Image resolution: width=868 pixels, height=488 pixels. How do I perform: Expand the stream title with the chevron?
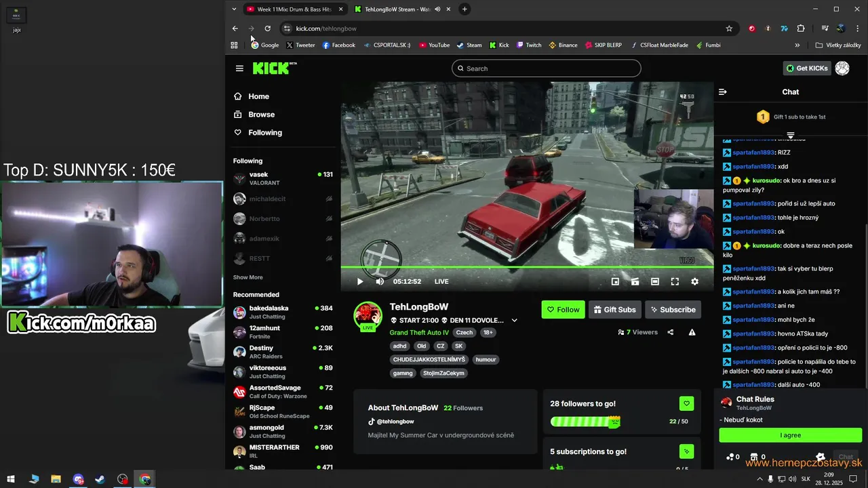514,321
